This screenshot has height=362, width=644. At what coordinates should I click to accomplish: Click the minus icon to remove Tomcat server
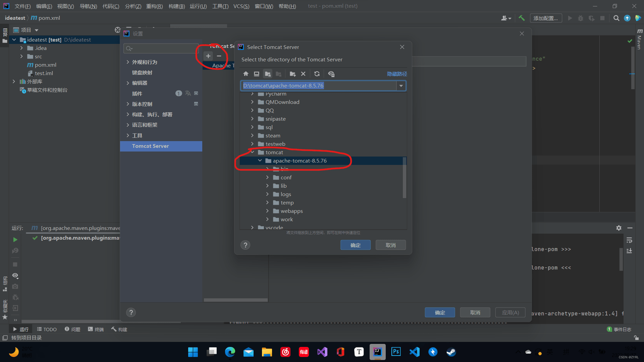point(219,56)
